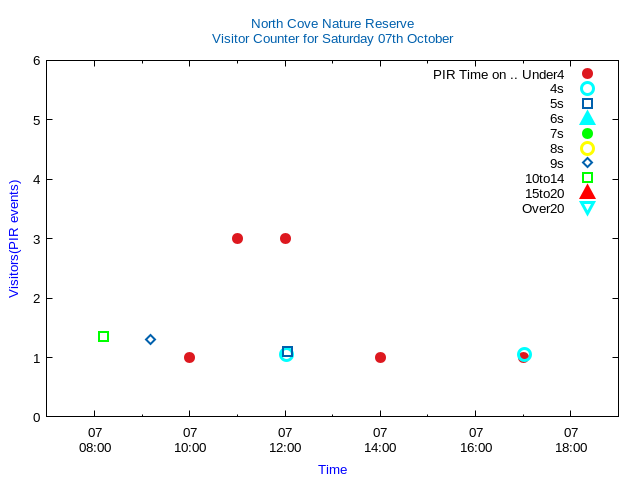Select the red data point at 10:00

pyautogui.click(x=189, y=358)
